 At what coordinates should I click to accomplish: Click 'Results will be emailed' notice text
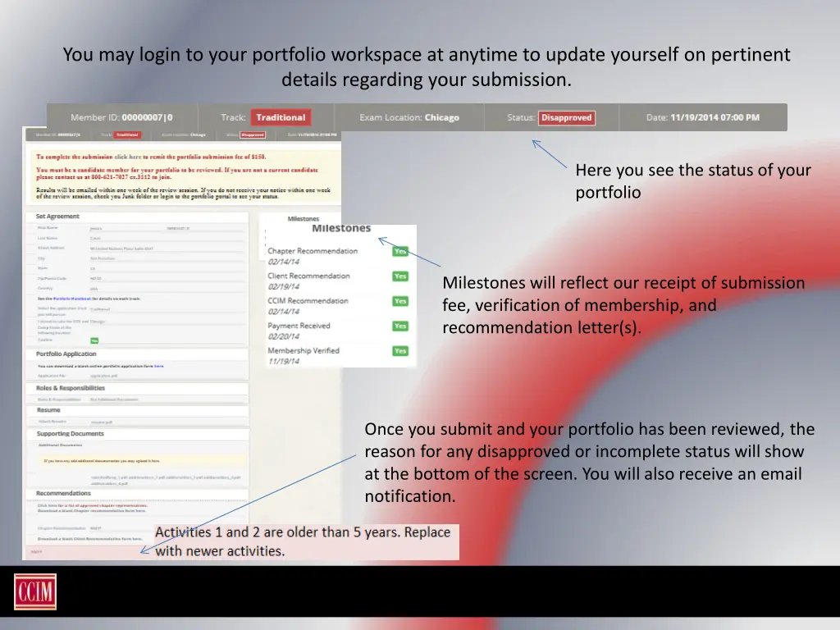183,194
